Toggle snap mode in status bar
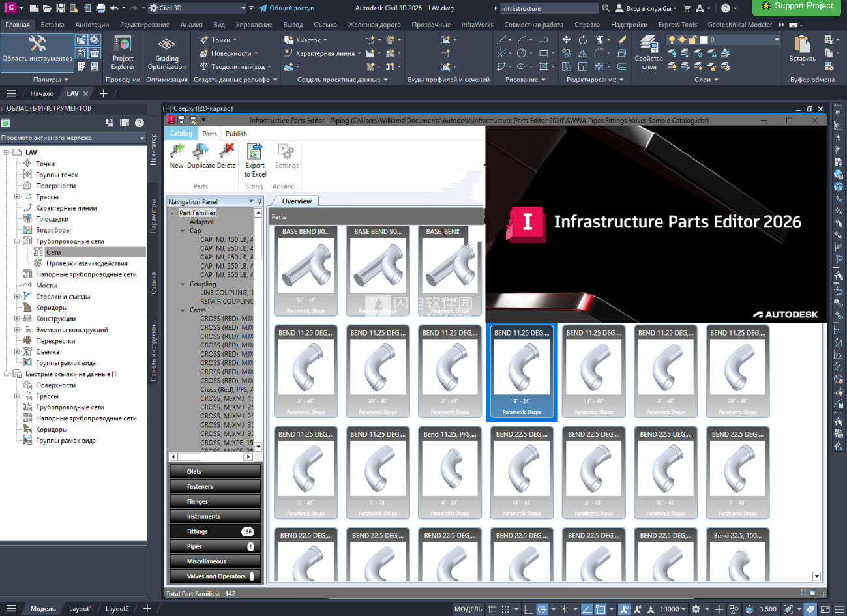This screenshot has width=847, height=616. (x=505, y=609)
